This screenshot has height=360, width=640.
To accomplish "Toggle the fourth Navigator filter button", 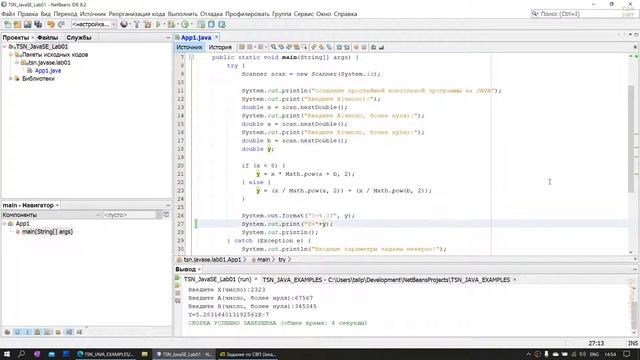I will pos(38,332).
